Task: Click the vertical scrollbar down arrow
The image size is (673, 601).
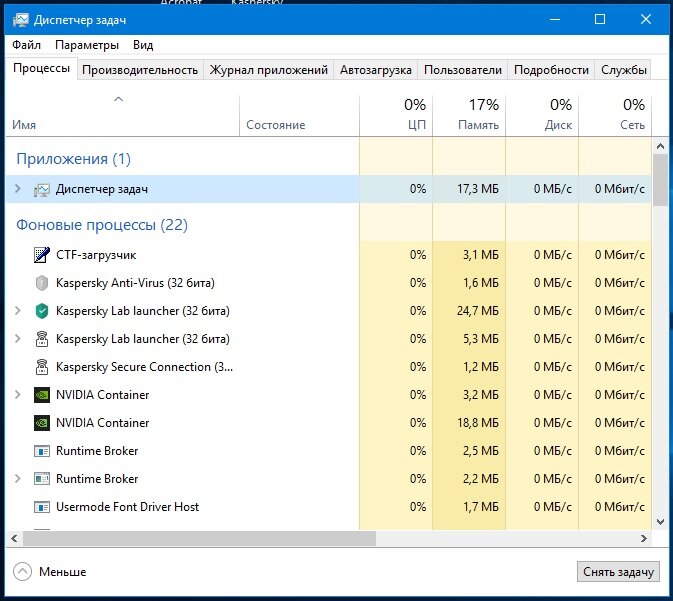Action: (x=660, y=522)
